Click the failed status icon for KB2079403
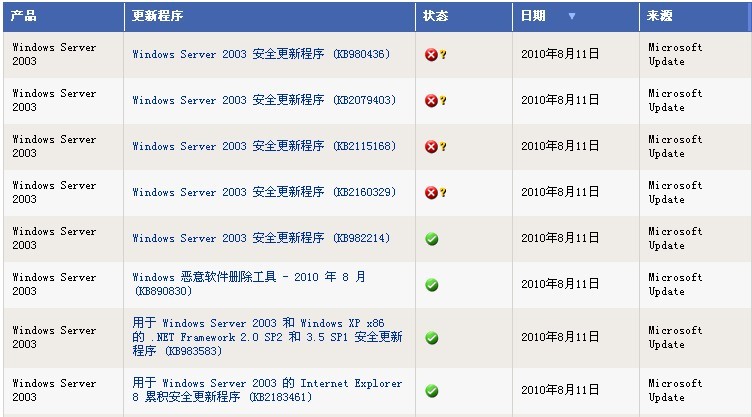Image resolution: width=752 pixels, height=417 pixels. pos(431,101)
